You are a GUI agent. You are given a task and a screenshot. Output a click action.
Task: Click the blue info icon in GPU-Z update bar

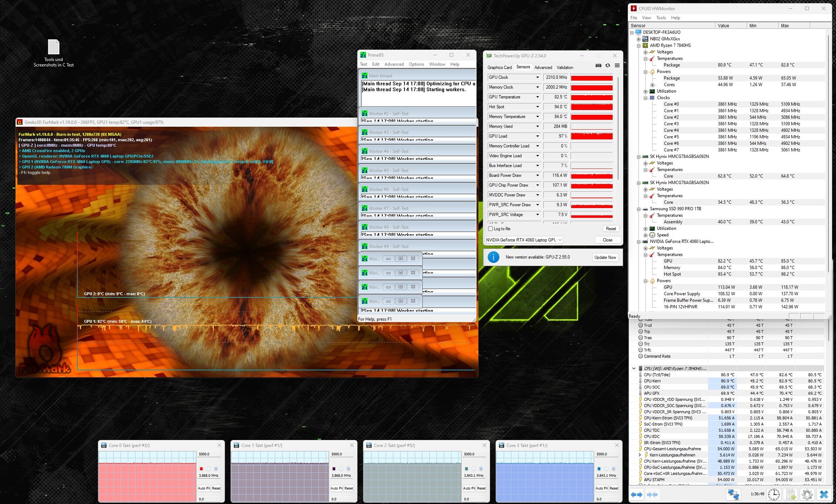click(x=493, y=257)
